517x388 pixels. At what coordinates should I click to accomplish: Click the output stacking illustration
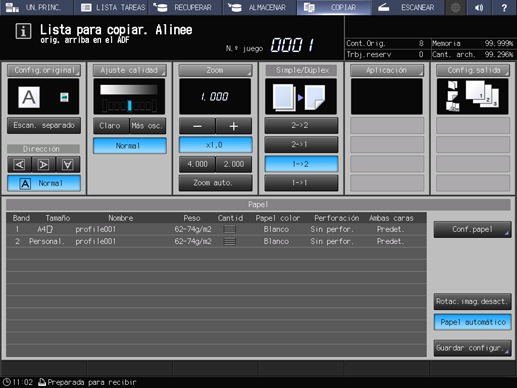click(x=473, y=97)
